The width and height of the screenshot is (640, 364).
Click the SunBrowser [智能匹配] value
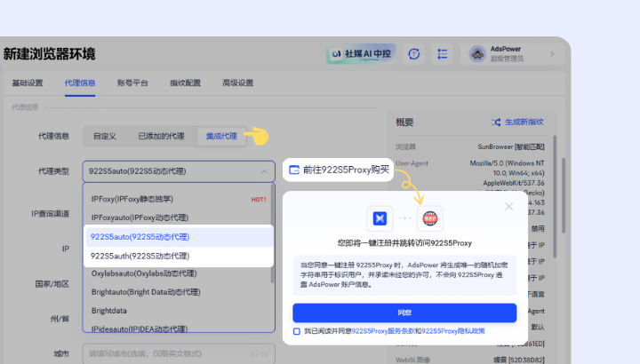tap(511, 146)
